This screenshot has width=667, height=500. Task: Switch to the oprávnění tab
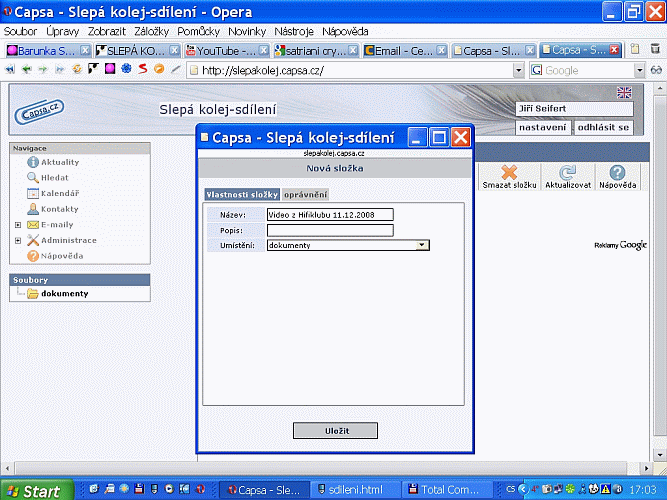click(x=305, y=194)
